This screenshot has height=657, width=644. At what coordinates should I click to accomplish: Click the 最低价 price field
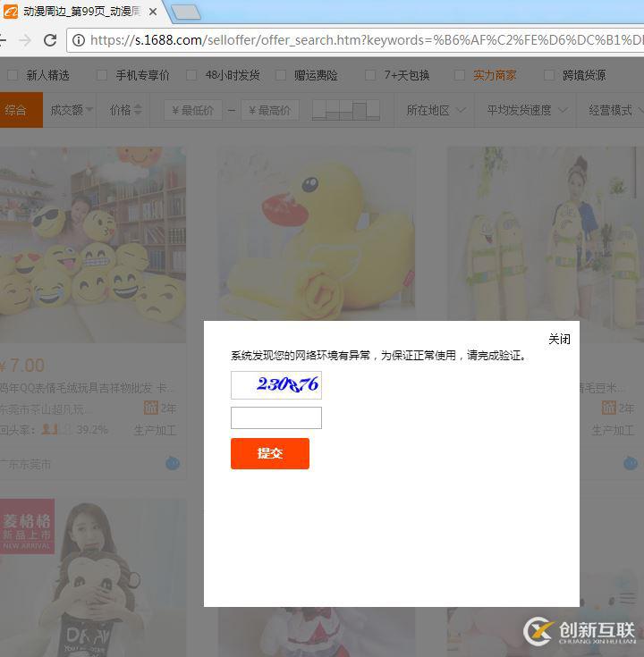193,110
